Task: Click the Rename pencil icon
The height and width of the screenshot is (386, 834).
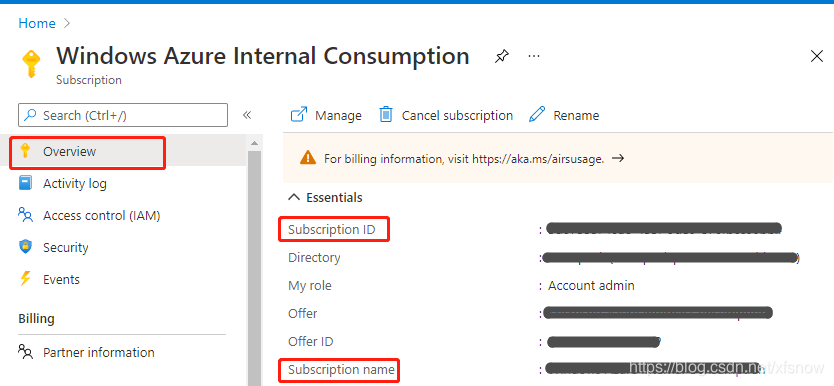Action: 537,115
